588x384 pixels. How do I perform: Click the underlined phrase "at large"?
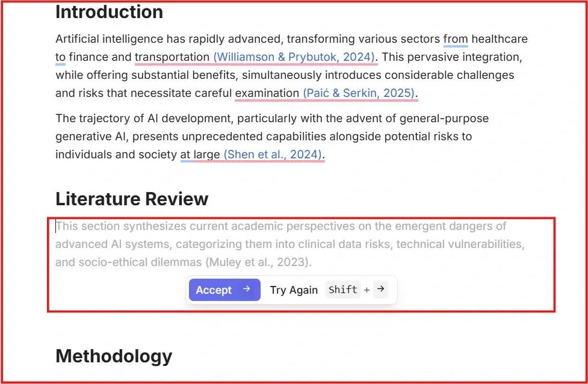200,155
